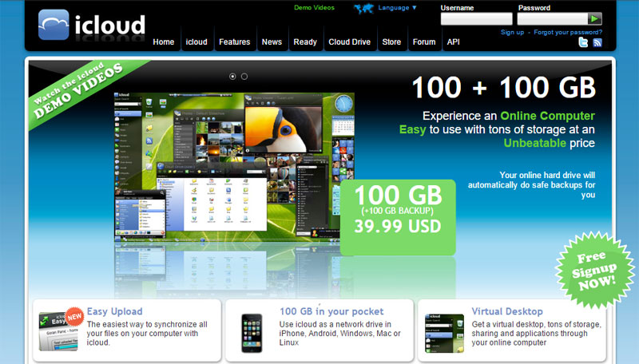Screen dimensions: 639x364
Task: Select the second slideshow dot
Action: coord(244,76)
